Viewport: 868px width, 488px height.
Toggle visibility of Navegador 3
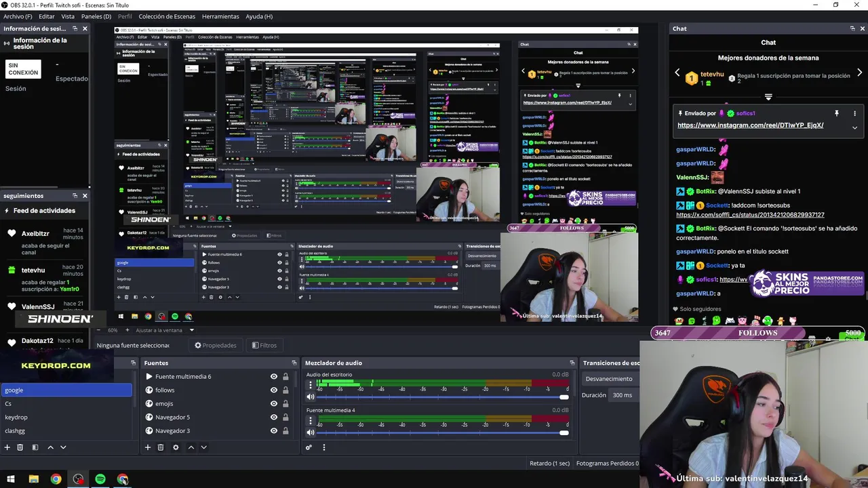[274, 431]
